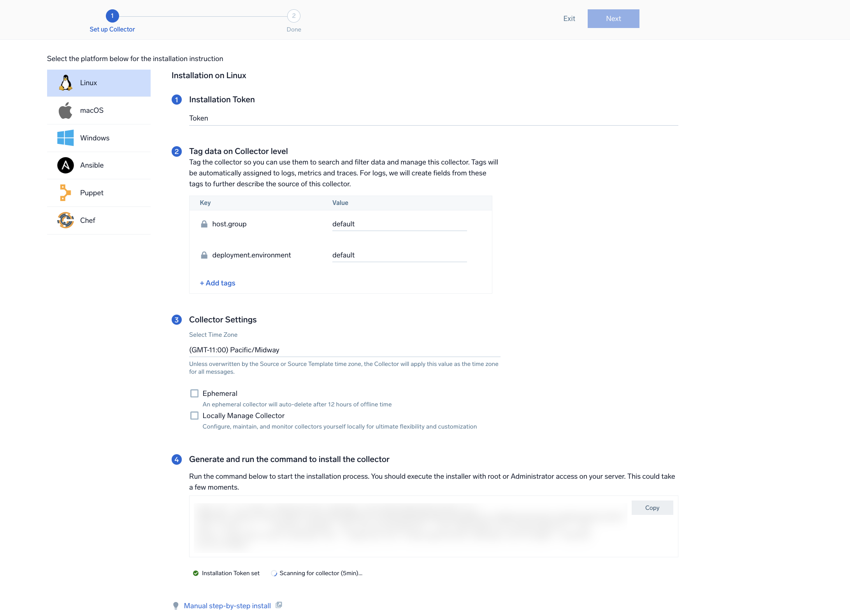Open the Select Time Zone dropdown
Screen dimensions: 850x616
point(344,350)
